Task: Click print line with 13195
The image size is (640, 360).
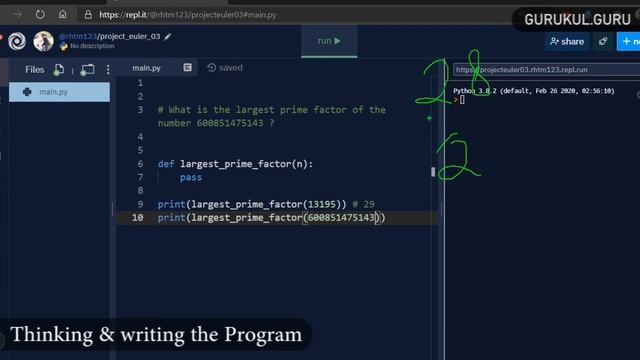Action: [266, 204]
